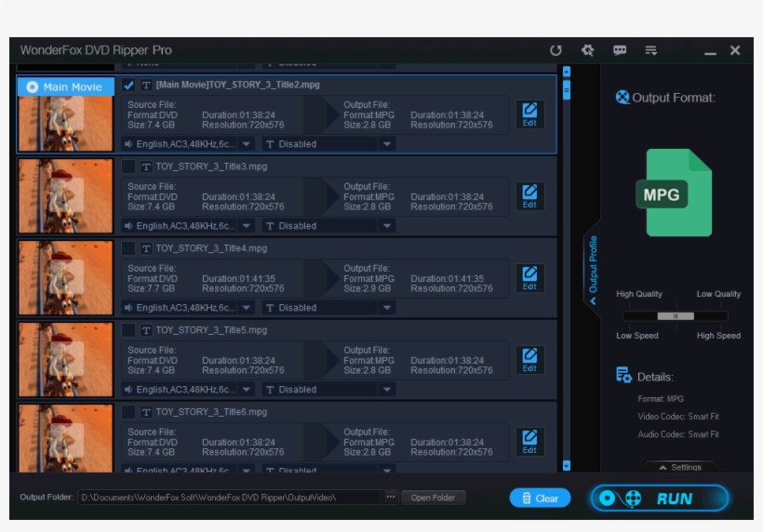This screenshot has height=532, width=763.
Task: Open audio track dropdown for Title3
Action: point(247,226)
